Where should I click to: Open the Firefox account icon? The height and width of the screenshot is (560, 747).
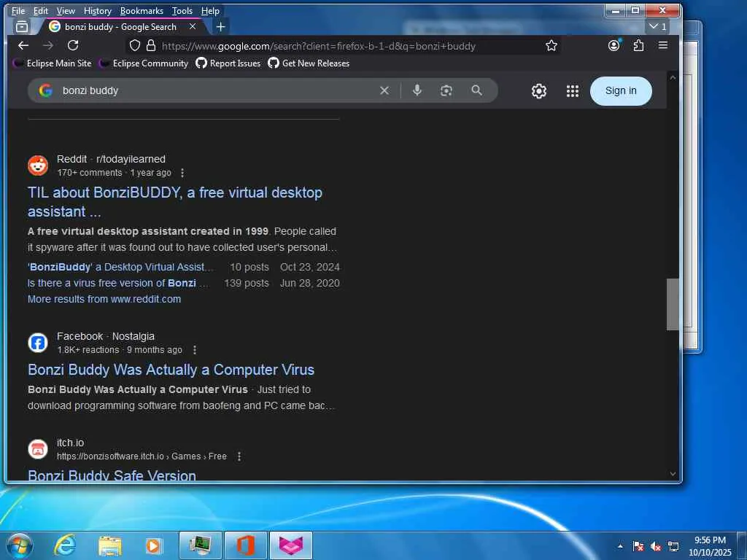coord(614,45)
